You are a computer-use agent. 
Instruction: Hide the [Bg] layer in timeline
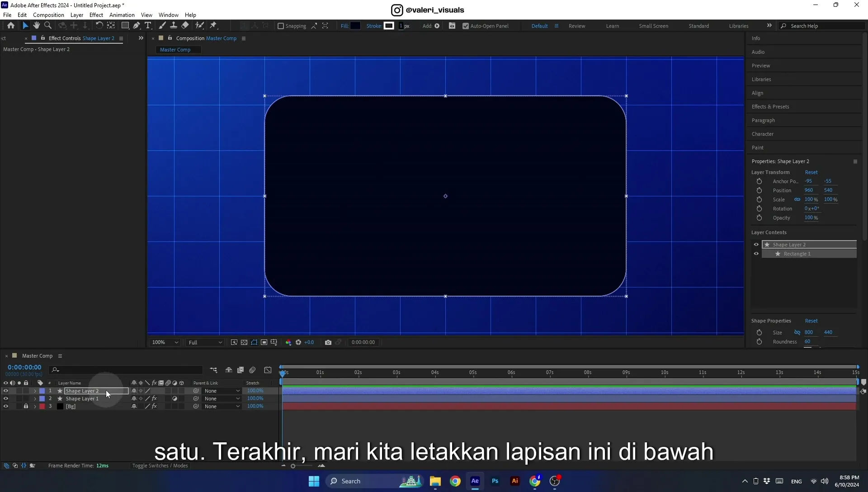point(5,407)
